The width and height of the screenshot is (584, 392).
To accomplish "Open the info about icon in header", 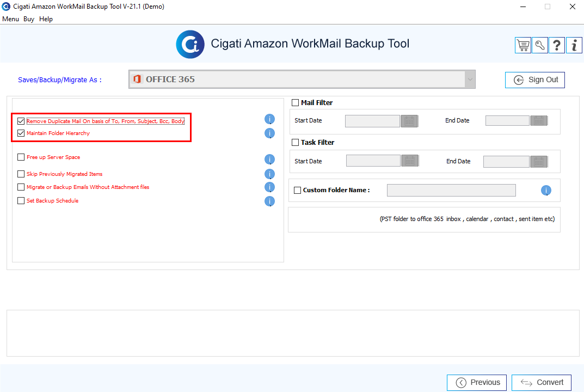I will [x=574, y=45].
